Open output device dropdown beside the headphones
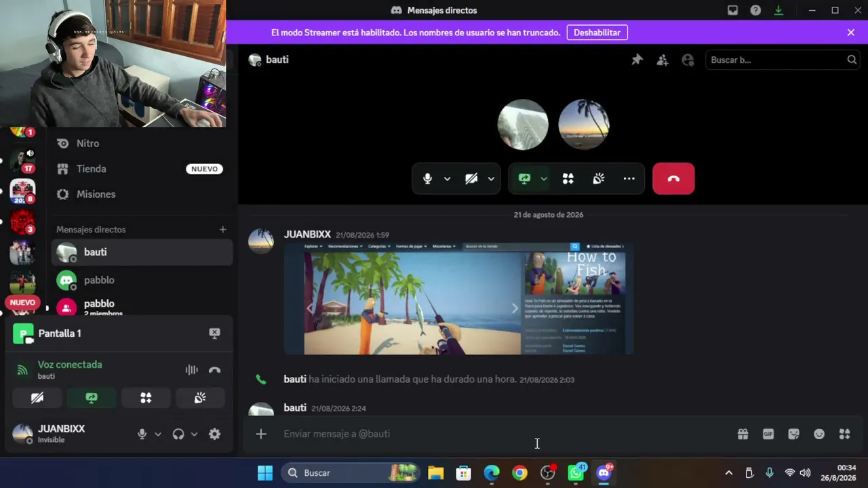 (x=194, y=434)
